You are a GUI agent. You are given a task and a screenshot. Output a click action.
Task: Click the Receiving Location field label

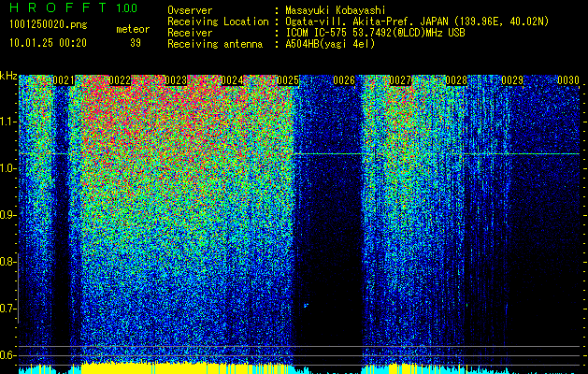click(218, 22)
